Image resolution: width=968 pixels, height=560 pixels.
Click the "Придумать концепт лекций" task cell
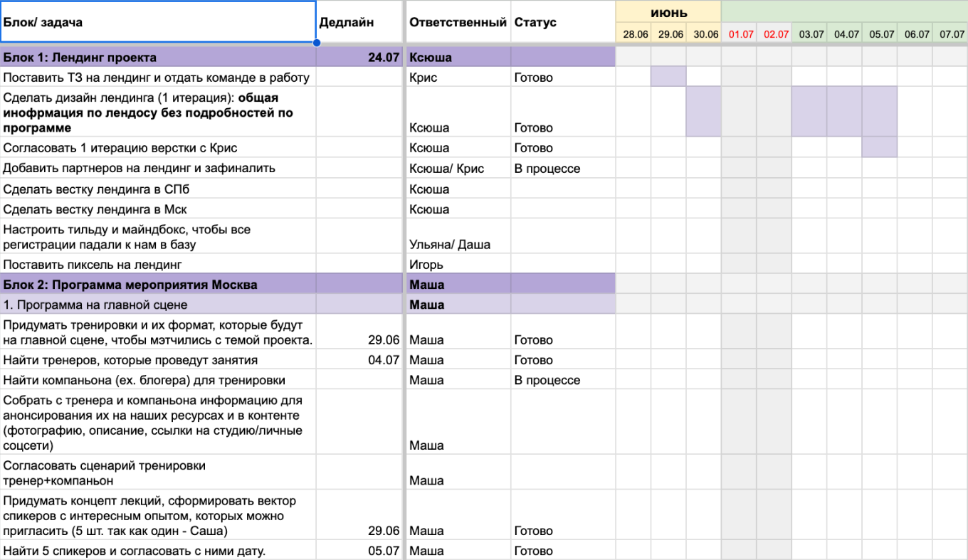point(158,516)
